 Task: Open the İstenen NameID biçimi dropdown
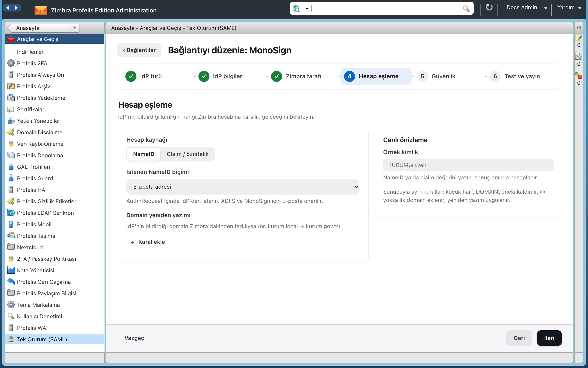tap(243, 187)
